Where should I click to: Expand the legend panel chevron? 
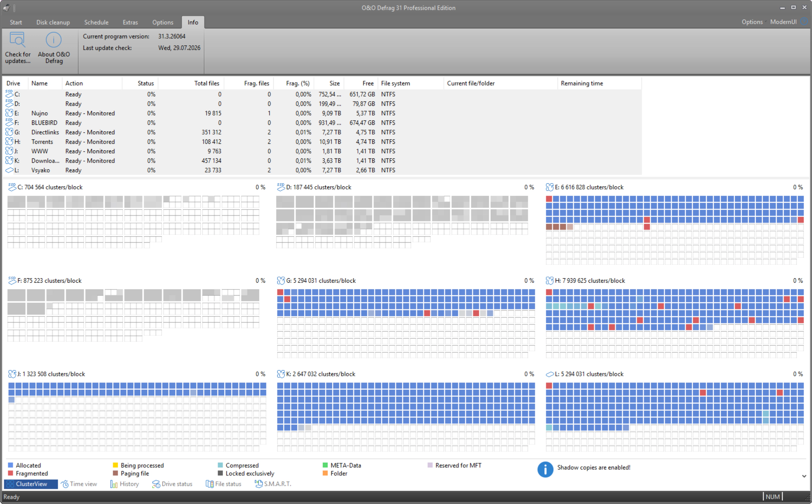pyautogui.click(x=804, y=476)
